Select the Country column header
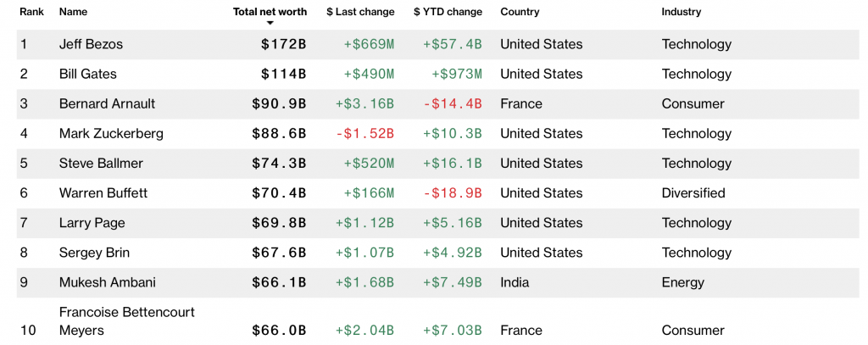868x345 pixels. (x=520, y=12)
